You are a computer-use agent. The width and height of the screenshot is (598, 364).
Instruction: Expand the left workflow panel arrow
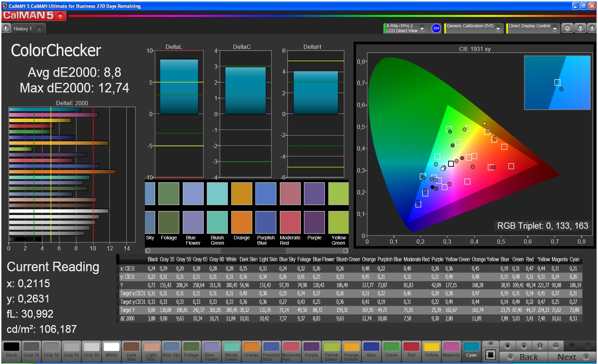pyautogui.click(x=6, y=28)
